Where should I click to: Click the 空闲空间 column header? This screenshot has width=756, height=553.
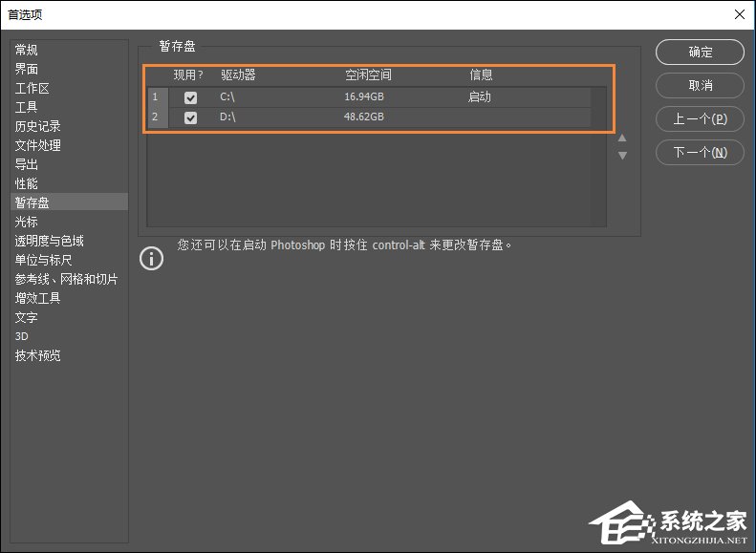pos(368,74)
